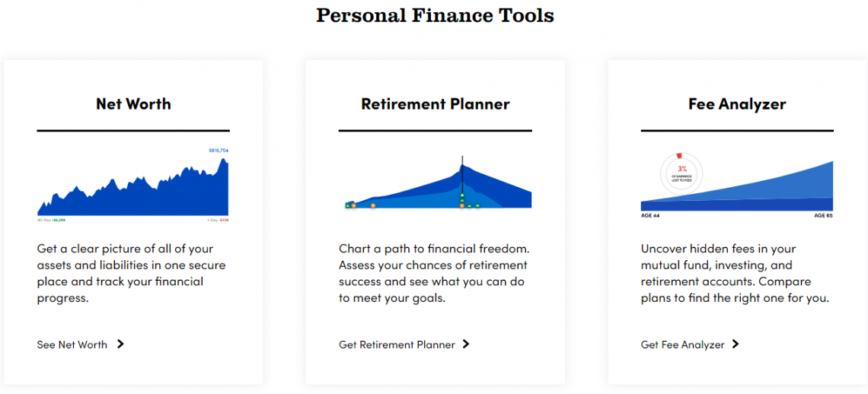
Task: Click the red segment on the fee donut
Action: 680,155
